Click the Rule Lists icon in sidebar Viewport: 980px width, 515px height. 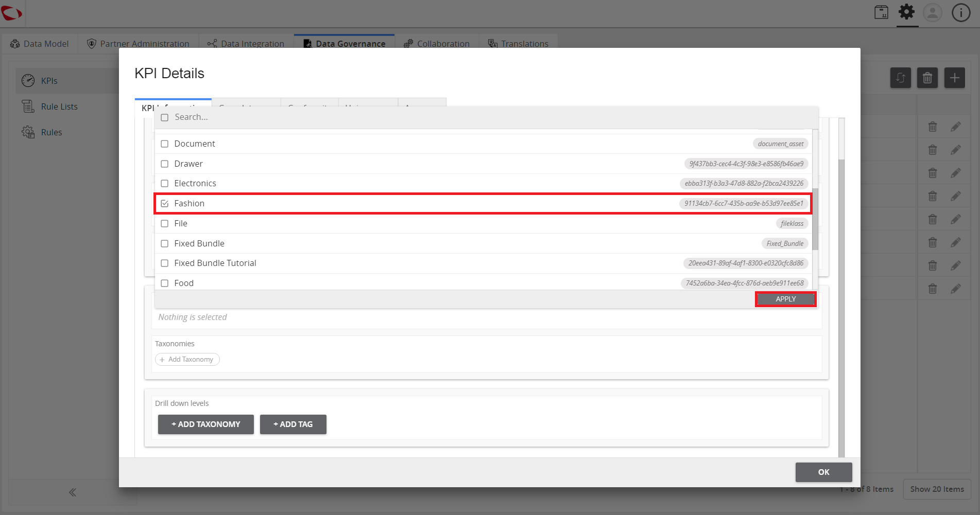28,106
